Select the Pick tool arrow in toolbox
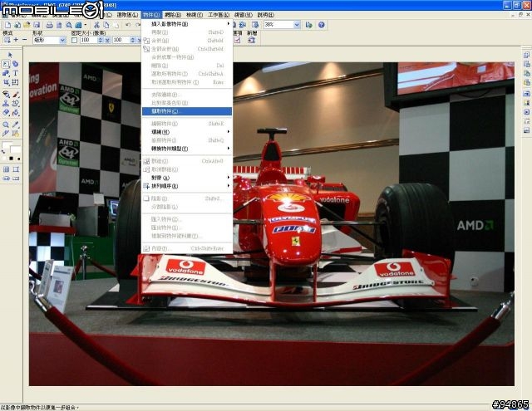This screenshot has width=532, height=411. pyautogui.click(x=10, y=55)
